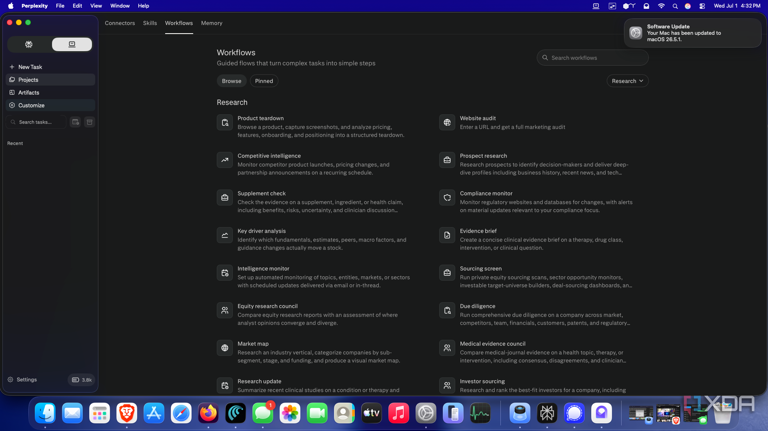Image resolution: width=768 pixels, height=431 pixels.
Task: Click the "Competitive intelligence" title
Action: click(x=269, y=156)
